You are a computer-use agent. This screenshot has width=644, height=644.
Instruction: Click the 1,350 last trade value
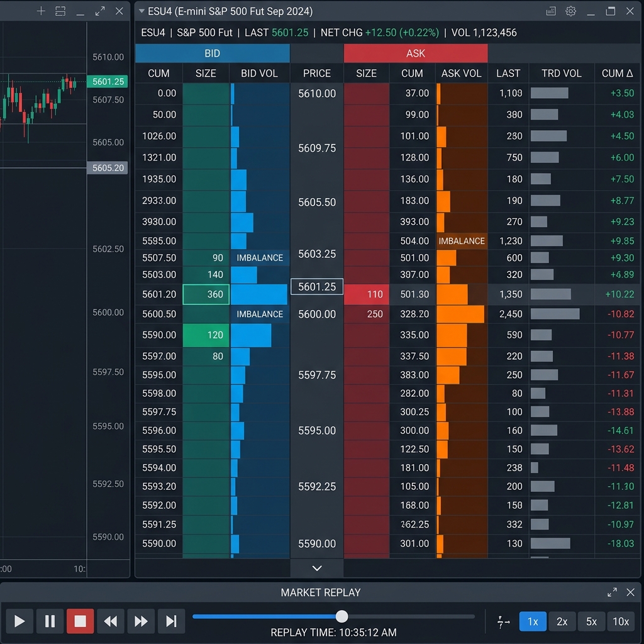(x=511, y=294)
